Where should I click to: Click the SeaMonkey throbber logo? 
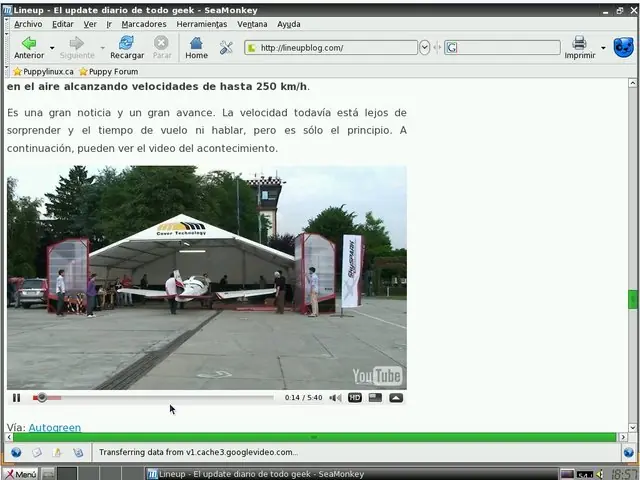coord(624,47)
